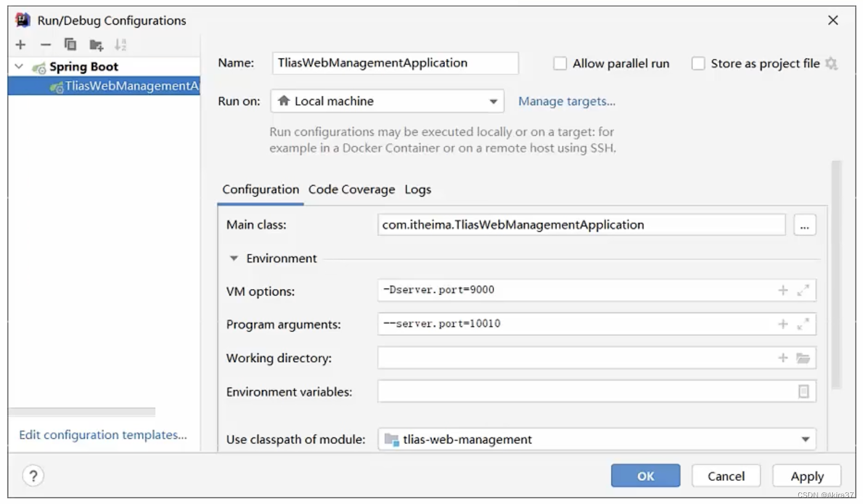Close the Run/Debug Configurations dialog

[x=833, y=20]
